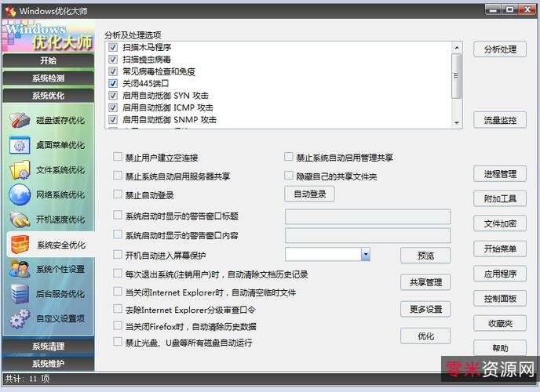Enable 禁止光盘、U盘自动运行 checkbox
Viewport: 540px width, 392px height.
[x=118, y=342]
